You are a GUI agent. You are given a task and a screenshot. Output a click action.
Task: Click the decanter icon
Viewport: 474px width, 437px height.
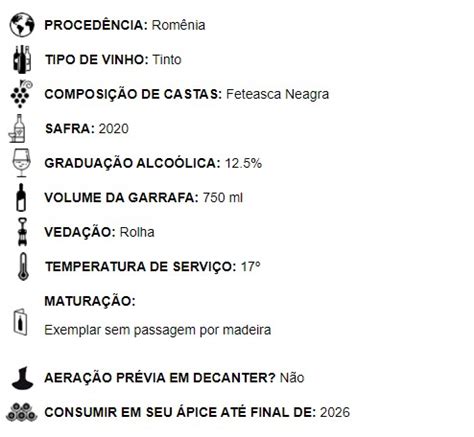pyautogui.click(x=22, y=378)
